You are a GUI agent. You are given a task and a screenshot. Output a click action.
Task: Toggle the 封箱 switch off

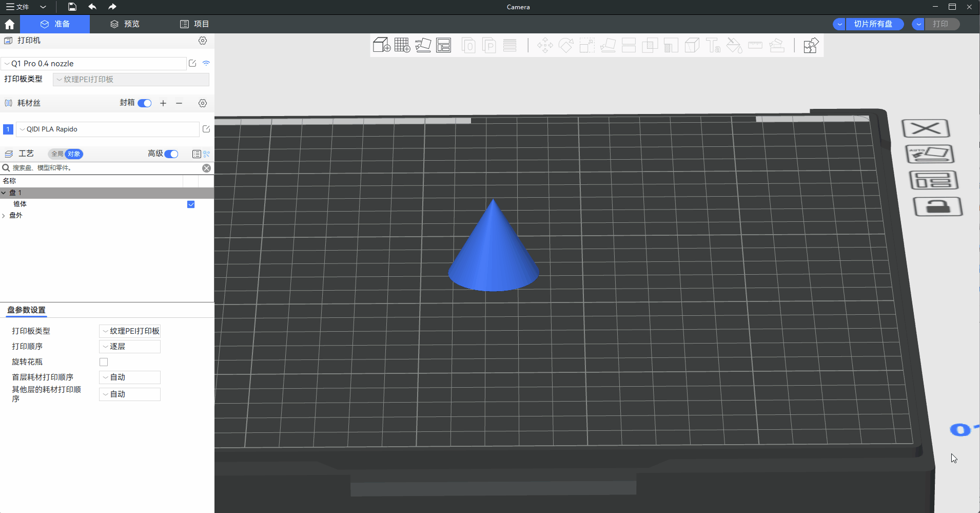[145, 103]
